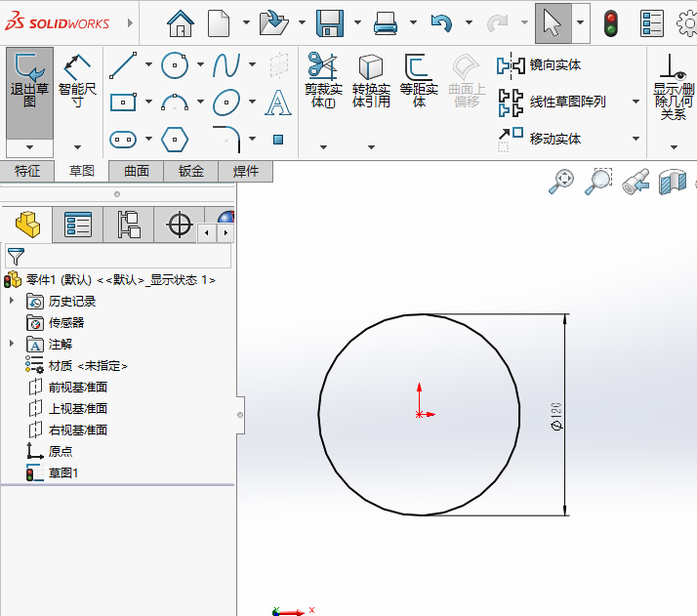The width and height of the screenshot is (697, 616).
Task: Click the sketch Text tool
Action: pyautogui.click(x=278, y=102)
